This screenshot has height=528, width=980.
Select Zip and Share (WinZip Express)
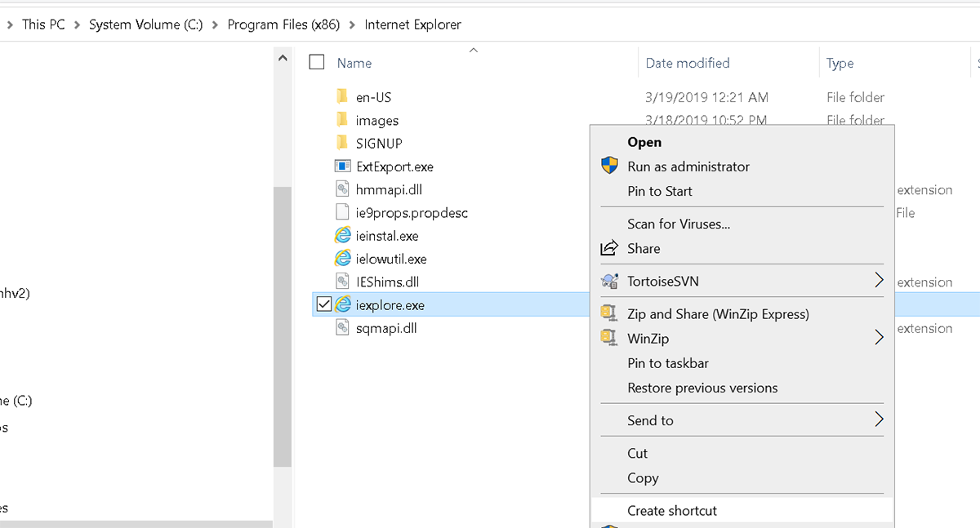[718, 314]
